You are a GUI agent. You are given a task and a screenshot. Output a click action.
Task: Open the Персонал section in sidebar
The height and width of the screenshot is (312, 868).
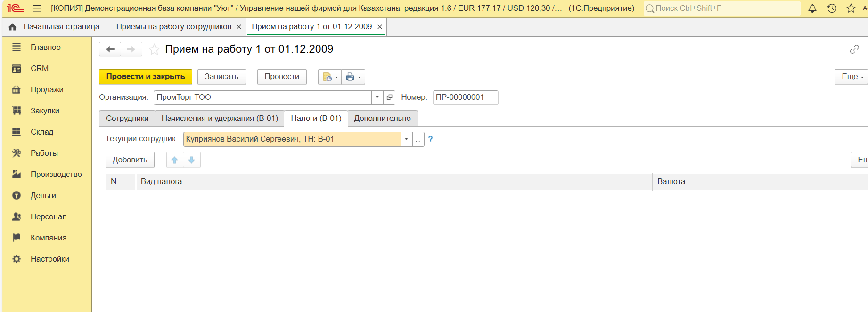pyautogui.click(x=49, y=216)
